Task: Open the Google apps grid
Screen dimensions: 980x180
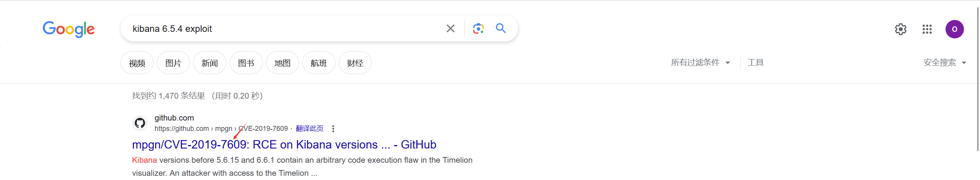Action: point(927,29)
